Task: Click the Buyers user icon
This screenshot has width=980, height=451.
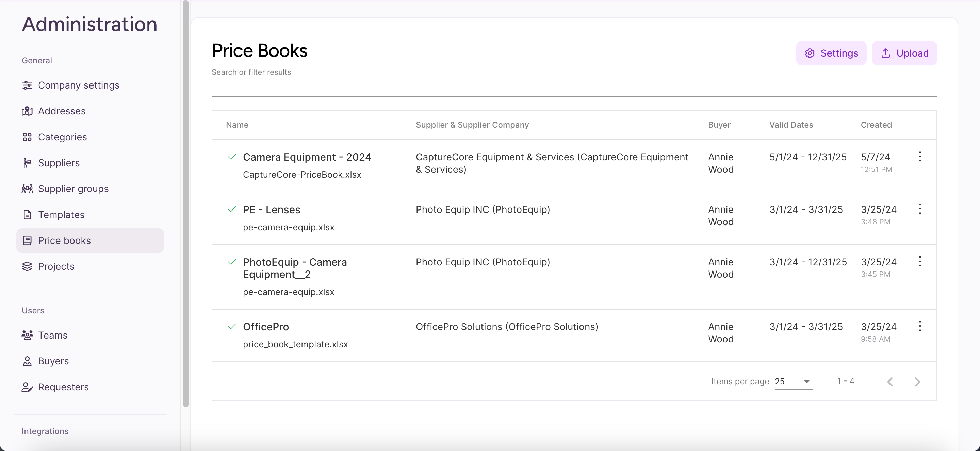Action: tap(27, 361)
